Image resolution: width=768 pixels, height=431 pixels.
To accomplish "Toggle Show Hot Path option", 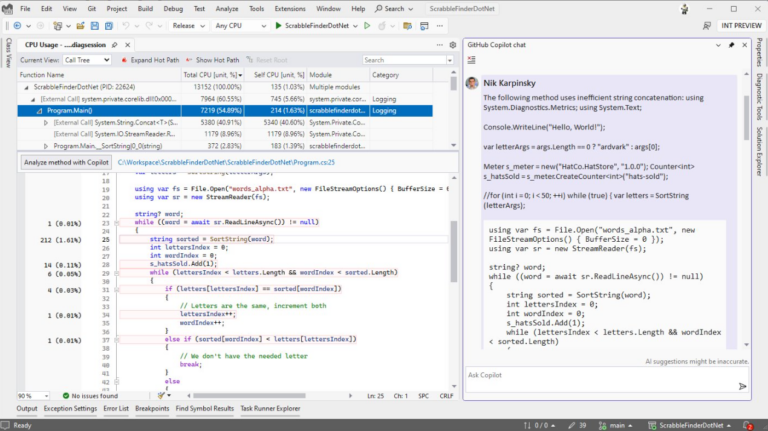I will coord(212,60).
